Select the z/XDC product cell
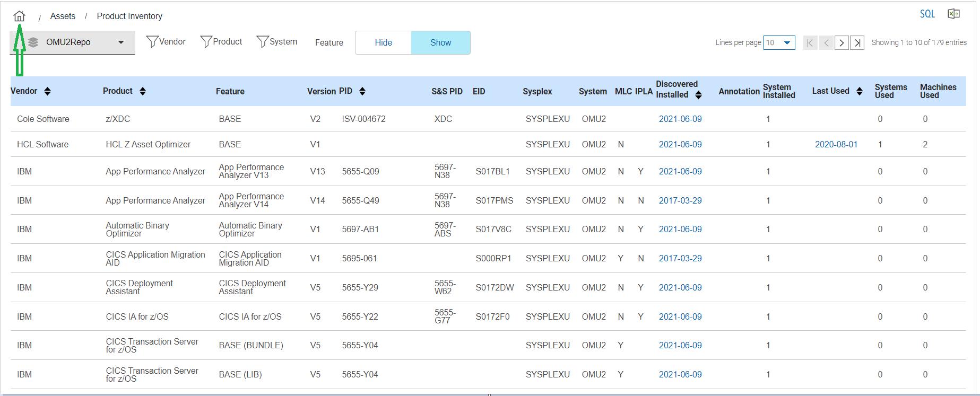The height and width of the screenshot is (396, 980). (118, 119)
